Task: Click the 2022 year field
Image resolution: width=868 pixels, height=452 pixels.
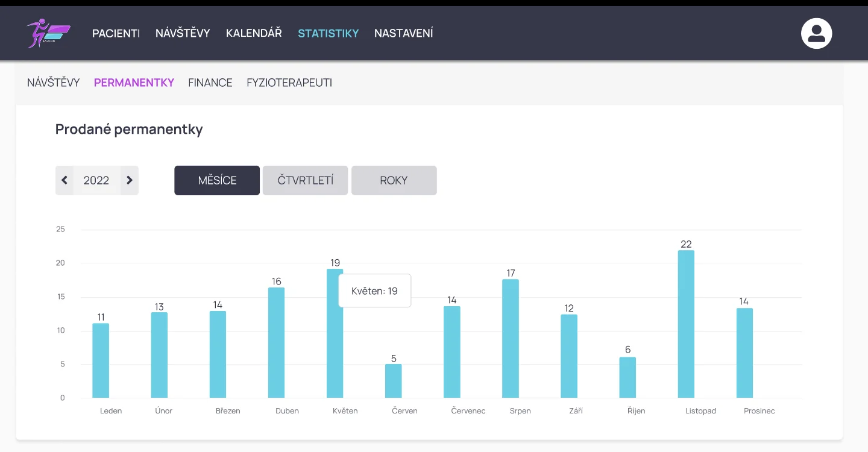Action: click(x=96, y=180)
